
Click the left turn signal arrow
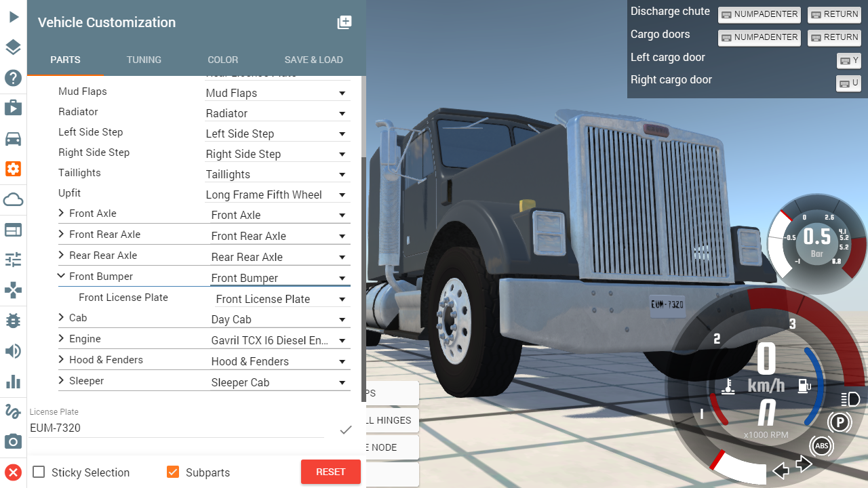[781, 470]
